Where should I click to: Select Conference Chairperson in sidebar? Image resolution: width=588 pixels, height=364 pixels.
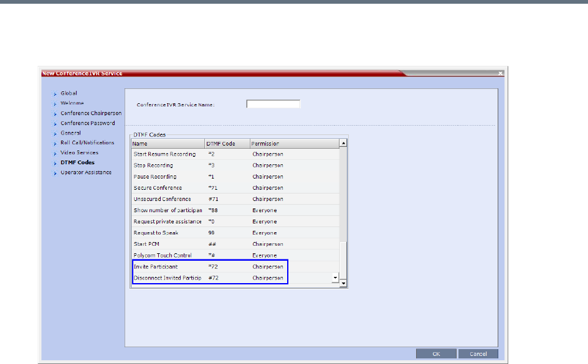coord(91,113)
